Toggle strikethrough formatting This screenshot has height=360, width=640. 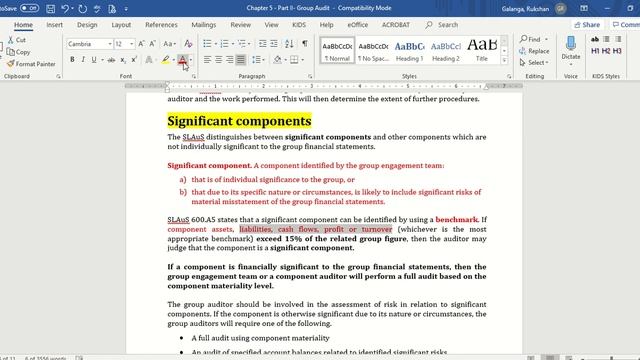[111, 60]
